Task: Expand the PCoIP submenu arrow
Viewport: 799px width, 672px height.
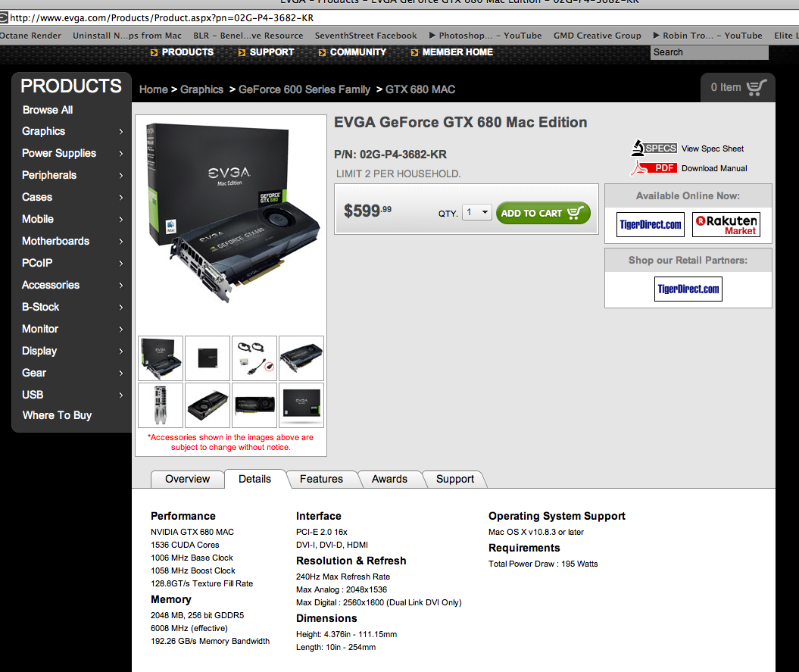Action: click(120, 263)
